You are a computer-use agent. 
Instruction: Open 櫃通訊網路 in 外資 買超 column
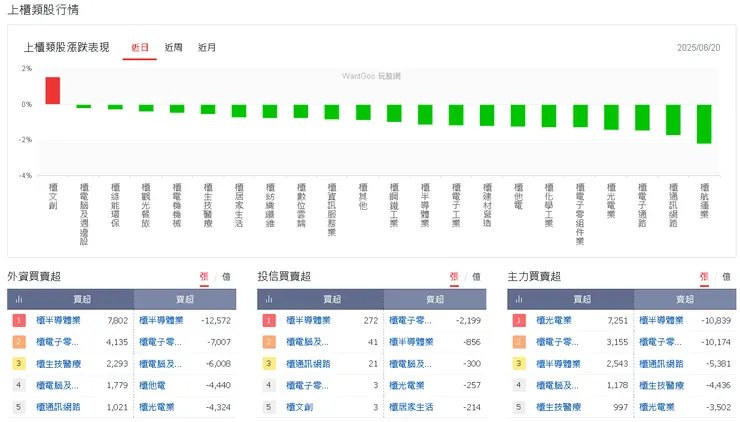tap(58, 407)
